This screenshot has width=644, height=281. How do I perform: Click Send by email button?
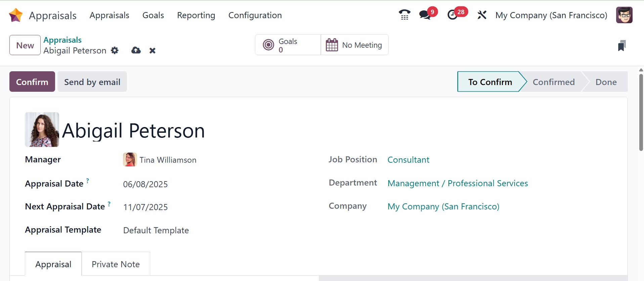point(92,82)
